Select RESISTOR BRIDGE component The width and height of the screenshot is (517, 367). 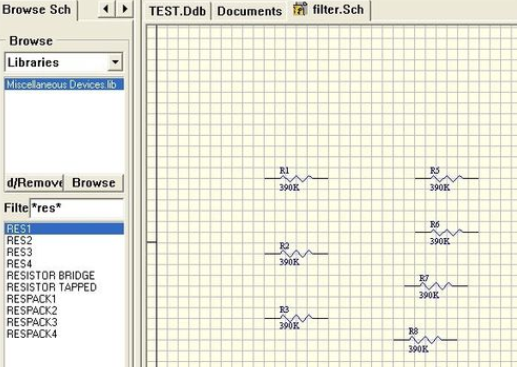64,275
